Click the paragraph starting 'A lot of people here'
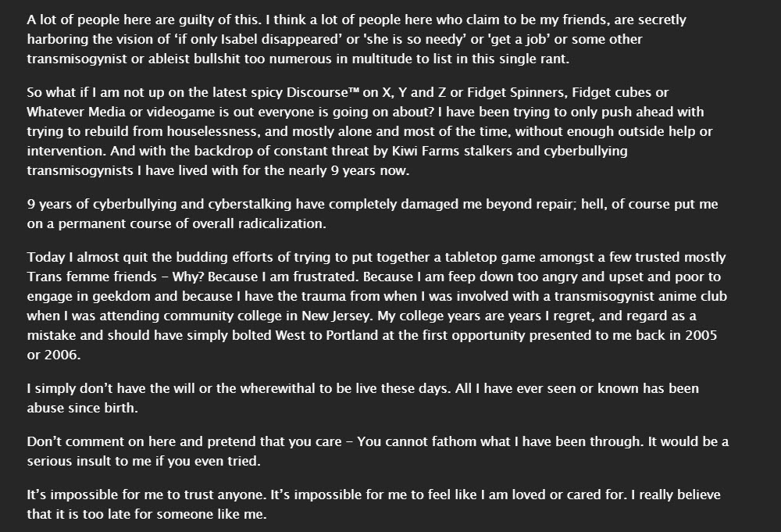 click(357, 39)
